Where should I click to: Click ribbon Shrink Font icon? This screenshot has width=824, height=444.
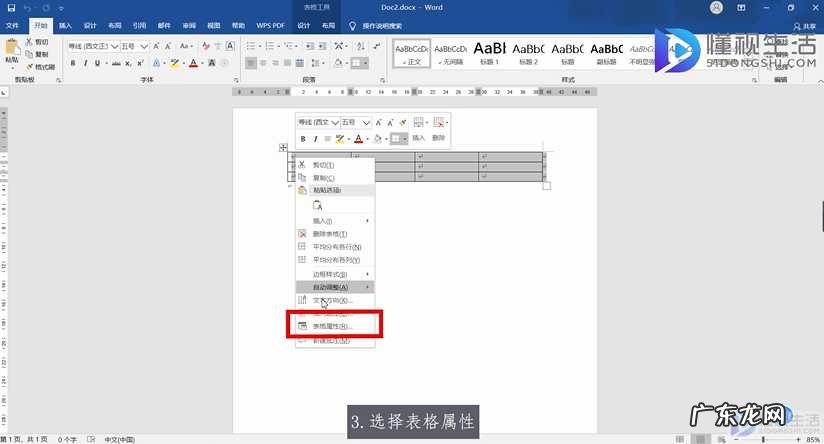click(168, 46)
